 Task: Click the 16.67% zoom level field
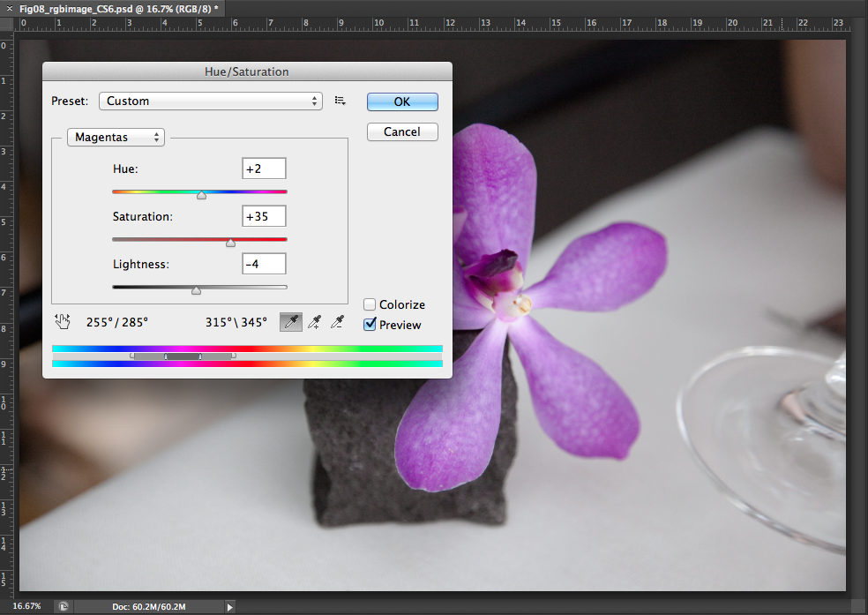tap(26, 606)
